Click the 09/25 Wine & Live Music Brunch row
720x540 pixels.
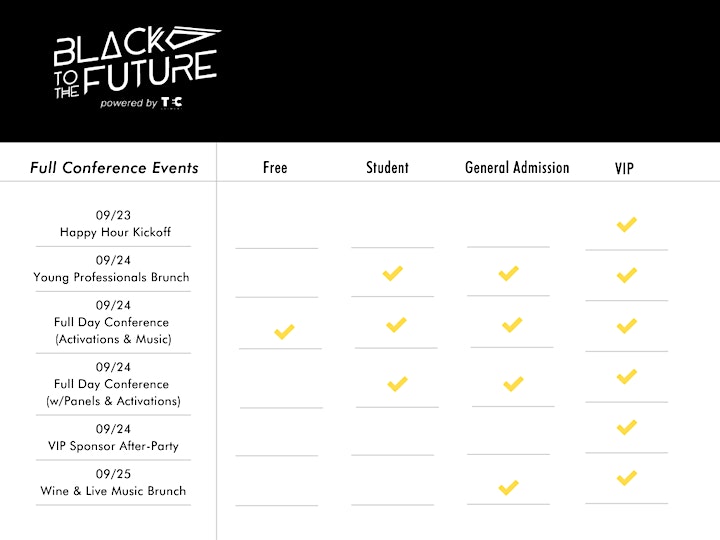tap(113, 482)
